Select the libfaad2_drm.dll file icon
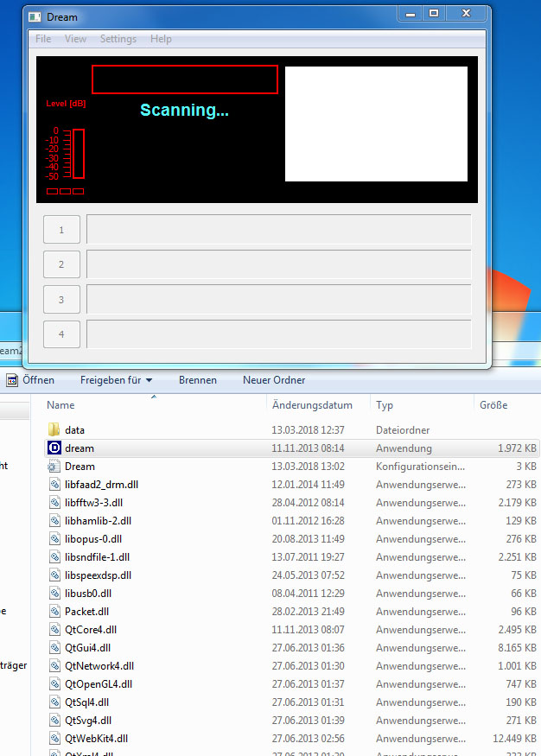 [x=54, y=485]
